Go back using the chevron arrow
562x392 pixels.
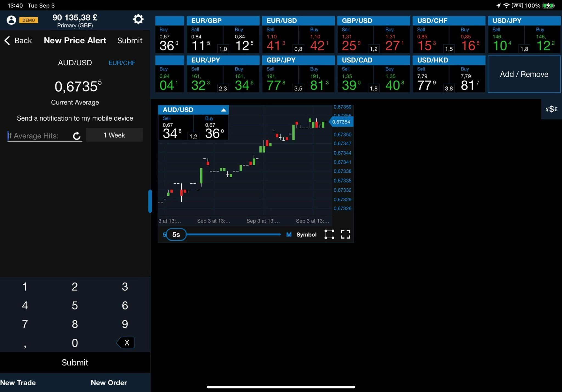(7, 41)
